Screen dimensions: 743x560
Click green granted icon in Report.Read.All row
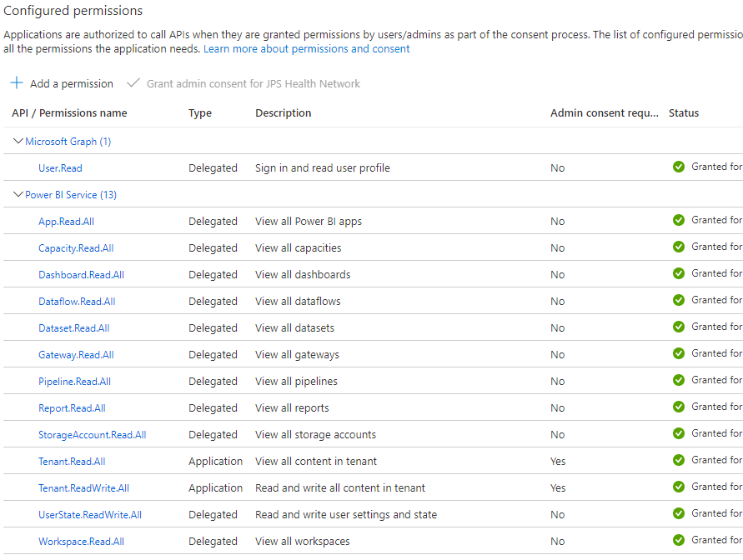coord(679,407)
